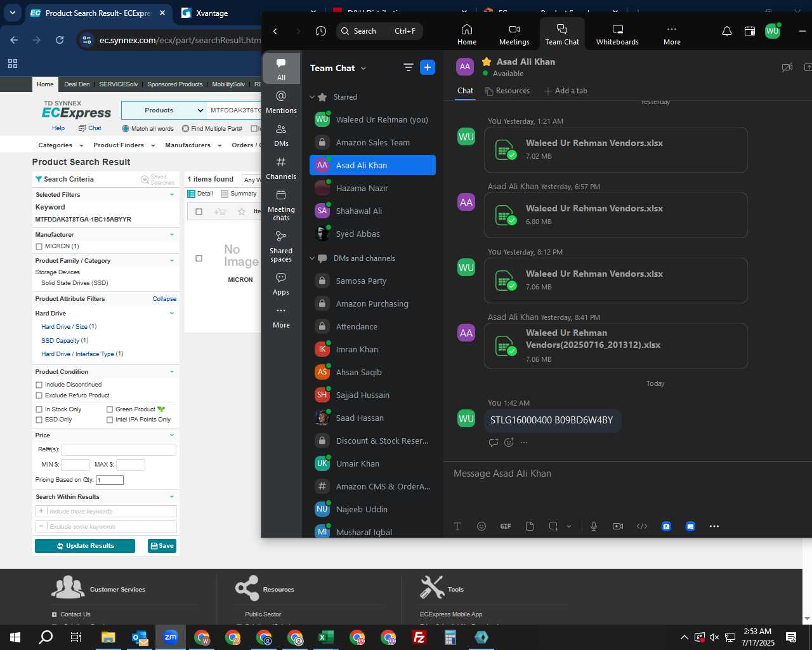Image resolution: width=812 pixels, height=650 pixels.
Task: Click the Message Asad Ali Khan field
Action: [x=628, y=474]
